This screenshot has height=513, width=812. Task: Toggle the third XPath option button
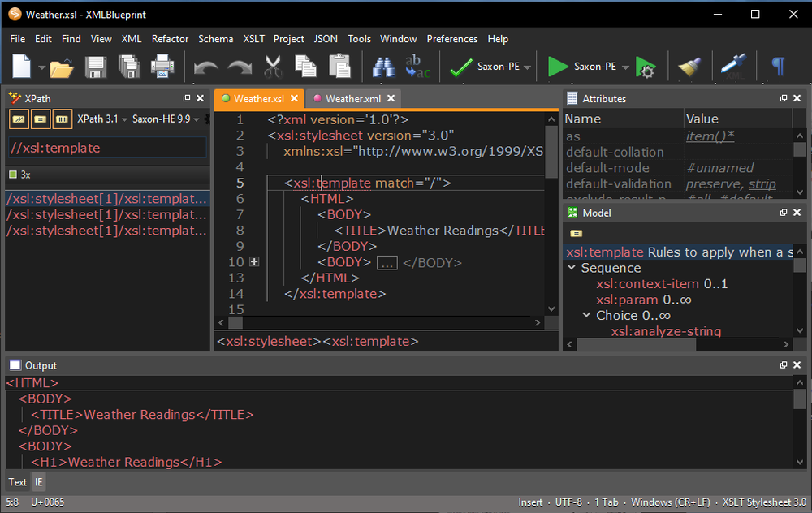[x=62, y=119]
